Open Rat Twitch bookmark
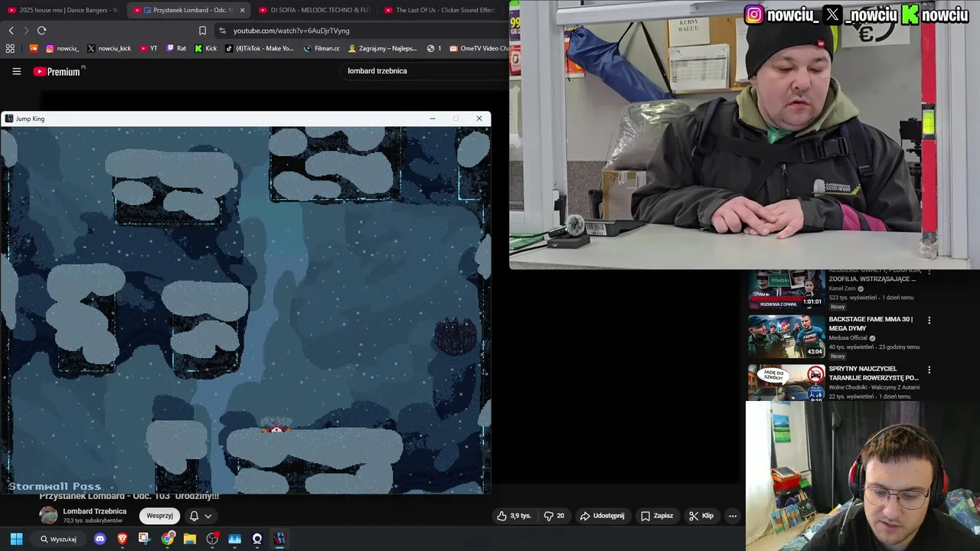The image size is (980, 551). 176,48
